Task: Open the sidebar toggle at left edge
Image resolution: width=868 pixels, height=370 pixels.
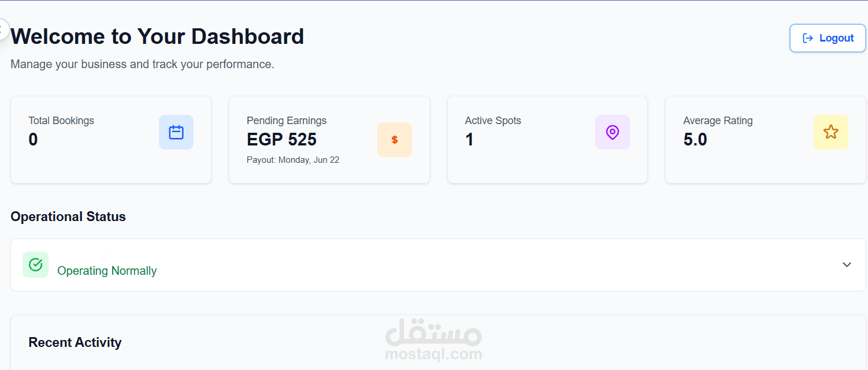Action: pyautogui.click(x=3, y=29)
